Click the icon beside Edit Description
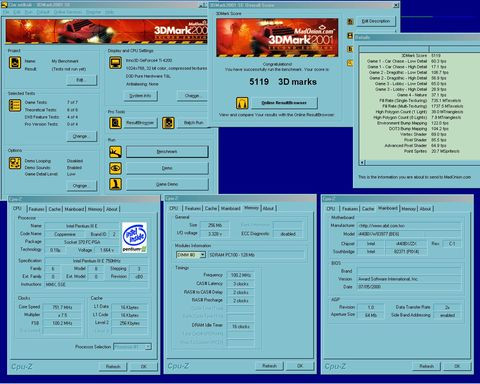The width and height of the screenshot is (480, 384). click(350, 22)
